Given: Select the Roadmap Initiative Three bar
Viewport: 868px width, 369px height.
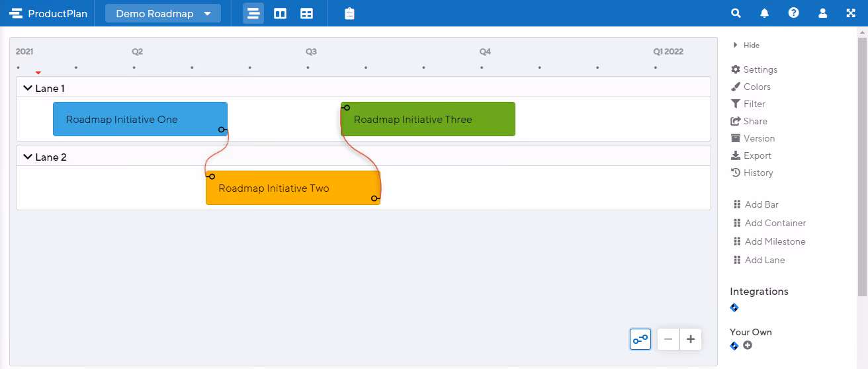Looking at the screenshot, I should tap(428, 119).
